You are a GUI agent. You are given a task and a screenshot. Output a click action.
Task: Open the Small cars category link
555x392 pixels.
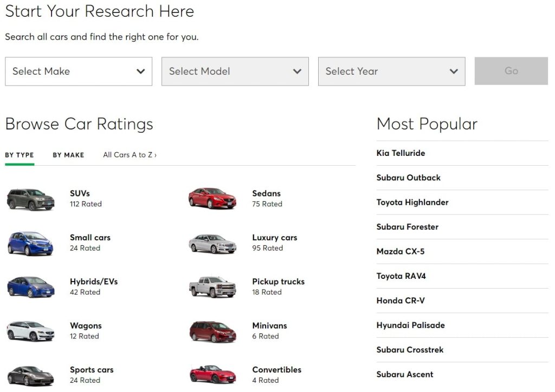(91, 238)
